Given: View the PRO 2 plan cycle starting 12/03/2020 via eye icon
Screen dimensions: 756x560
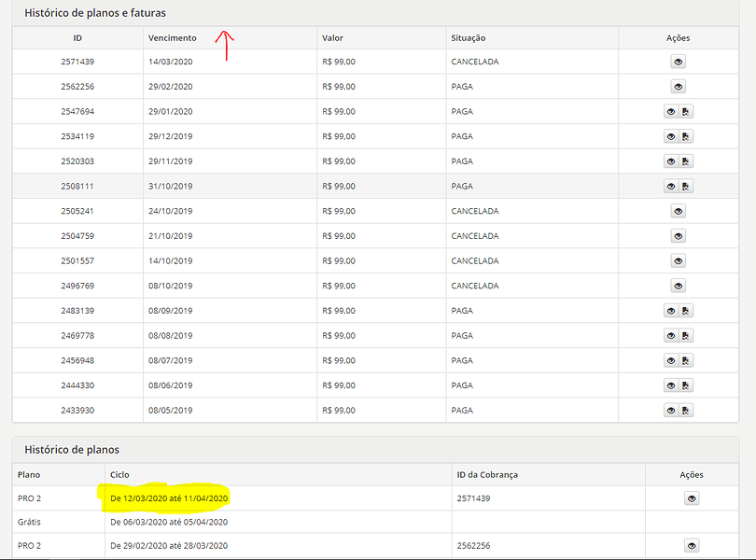Looking at the screenshot, I should (692, 498).
